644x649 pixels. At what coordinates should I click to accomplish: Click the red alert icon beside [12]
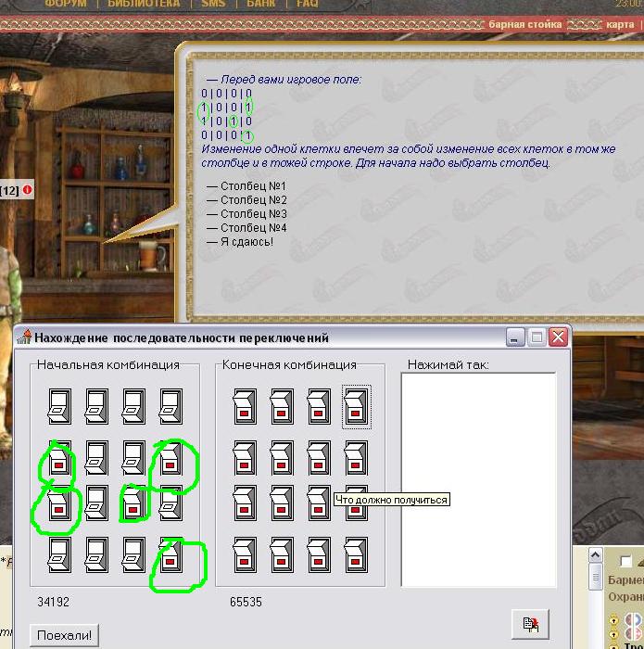pyautogui.click(x=27, y=190)
